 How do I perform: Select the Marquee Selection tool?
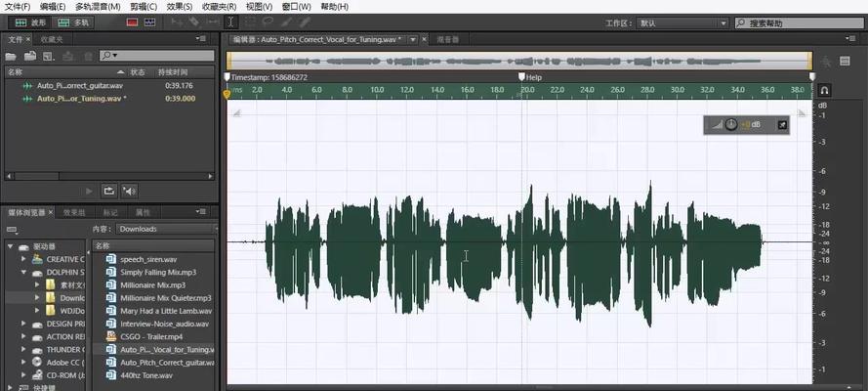pyautogui.click(x=250, y=22)
